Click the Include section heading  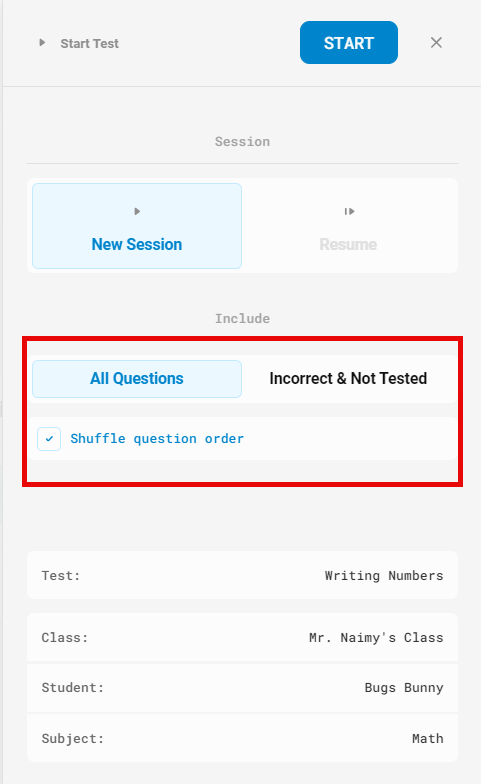[242, 318]
